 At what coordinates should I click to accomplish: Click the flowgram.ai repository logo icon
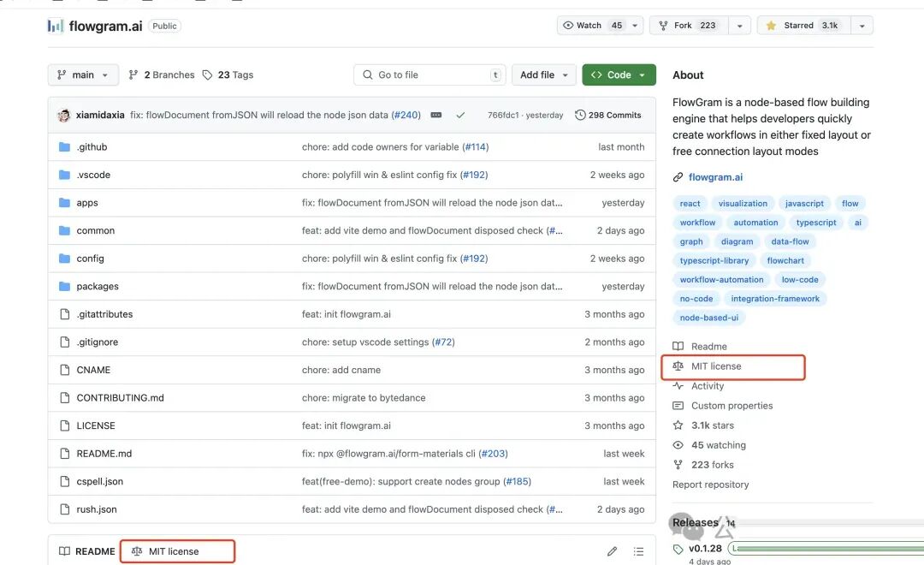click(x=56, y=26)
